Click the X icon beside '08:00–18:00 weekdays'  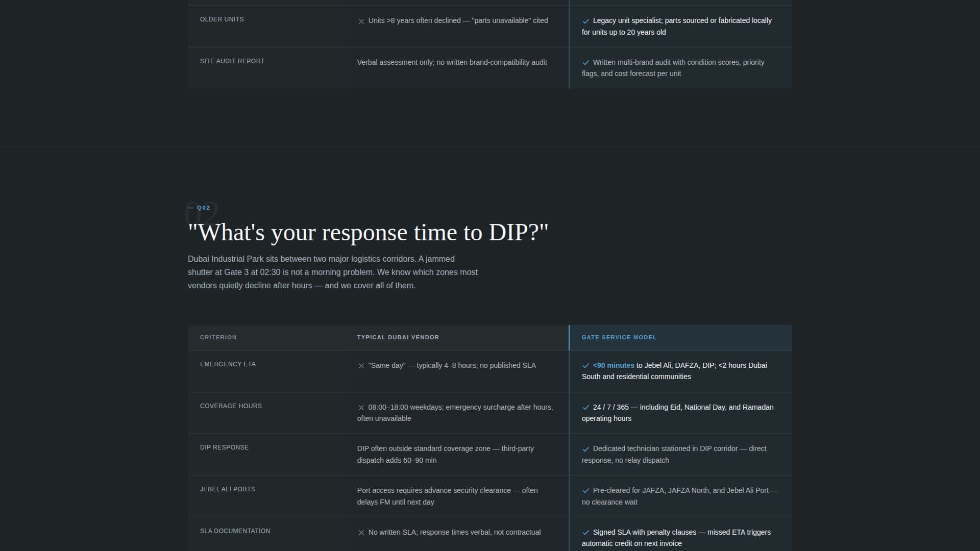coord(361,408)
